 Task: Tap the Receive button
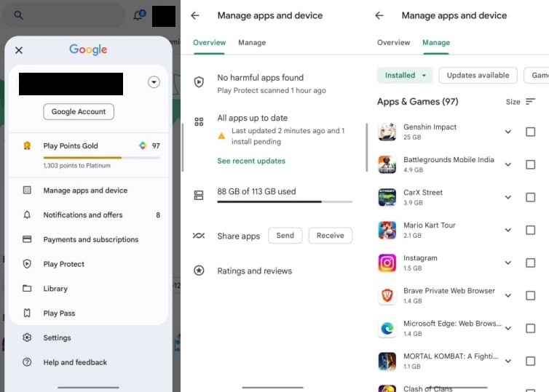pos(330,236)
